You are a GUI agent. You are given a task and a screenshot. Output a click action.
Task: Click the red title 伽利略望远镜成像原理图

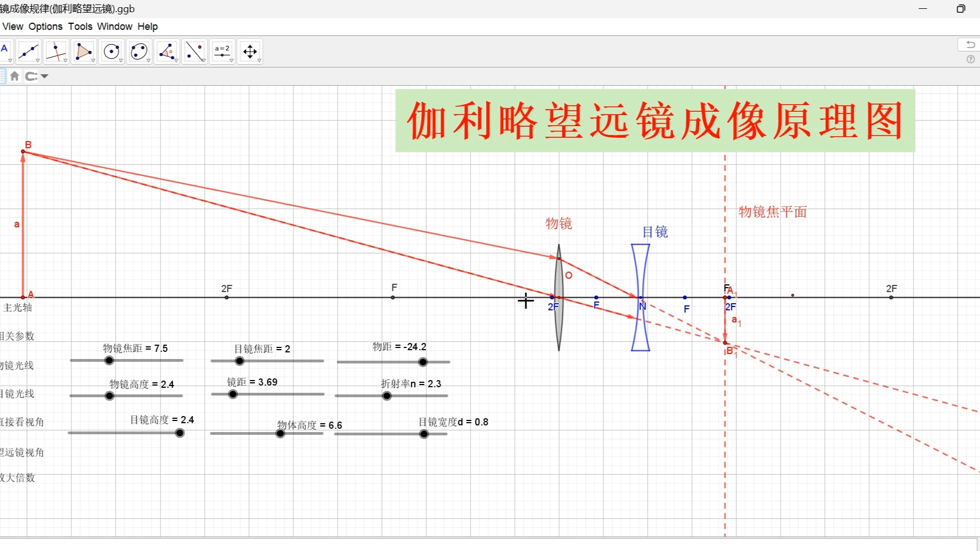(x=655, y=121)
